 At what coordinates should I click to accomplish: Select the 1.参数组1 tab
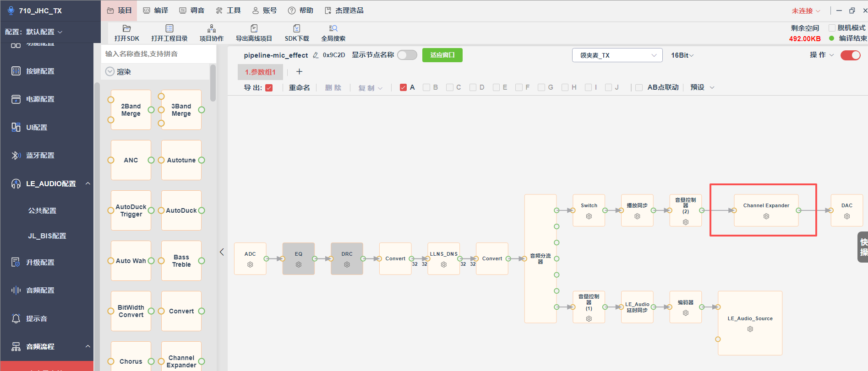tap(260, 72)
